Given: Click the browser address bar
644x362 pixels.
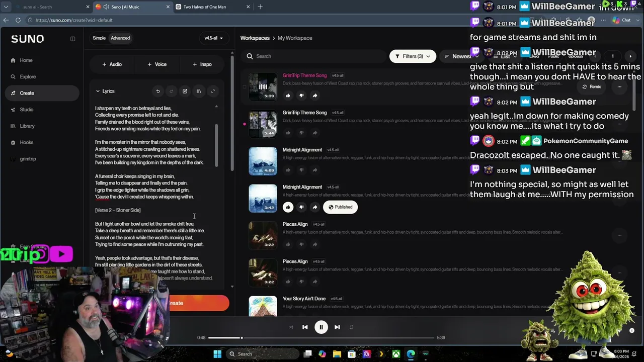Looking at the screenshot, I should [x=282, y=20].
